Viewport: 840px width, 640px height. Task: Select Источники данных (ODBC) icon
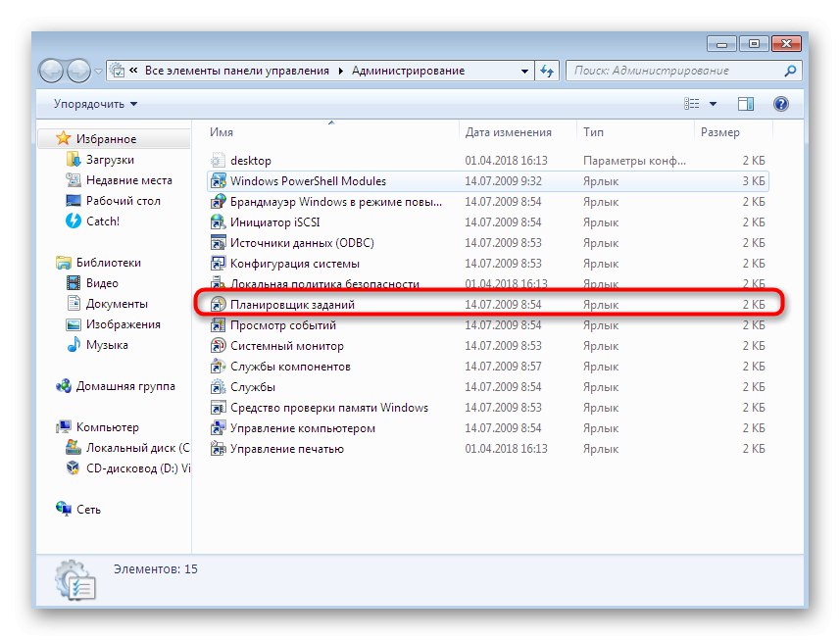tap(218, 243)
